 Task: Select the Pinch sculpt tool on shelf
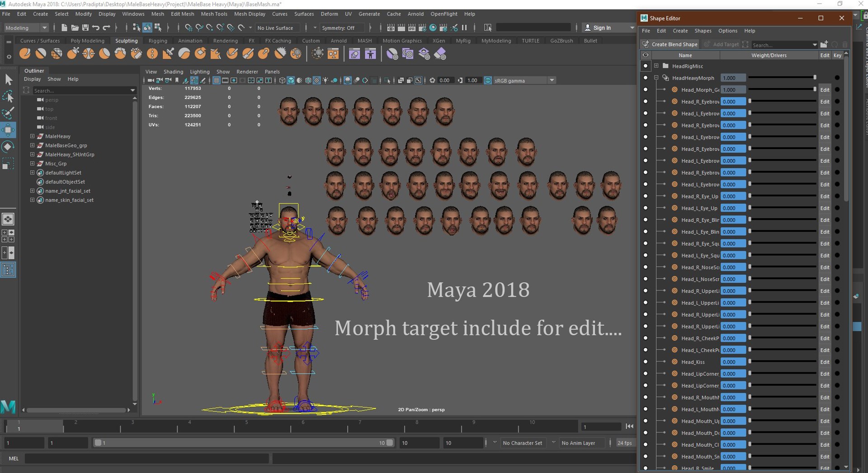(89, 54)
